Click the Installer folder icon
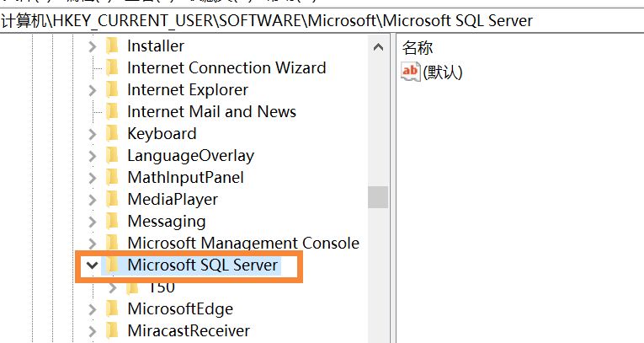This screenshot has height=343, width=644. tap(112, 46)
